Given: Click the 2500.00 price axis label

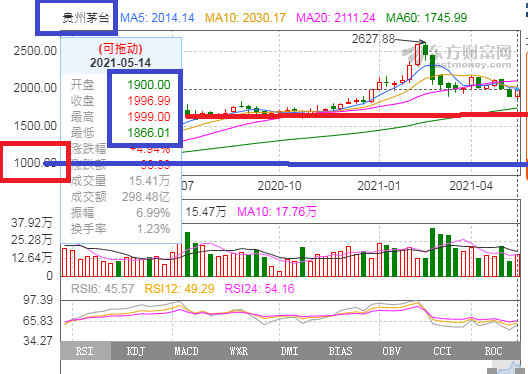Looking at the screenshot, I should 35,51.
